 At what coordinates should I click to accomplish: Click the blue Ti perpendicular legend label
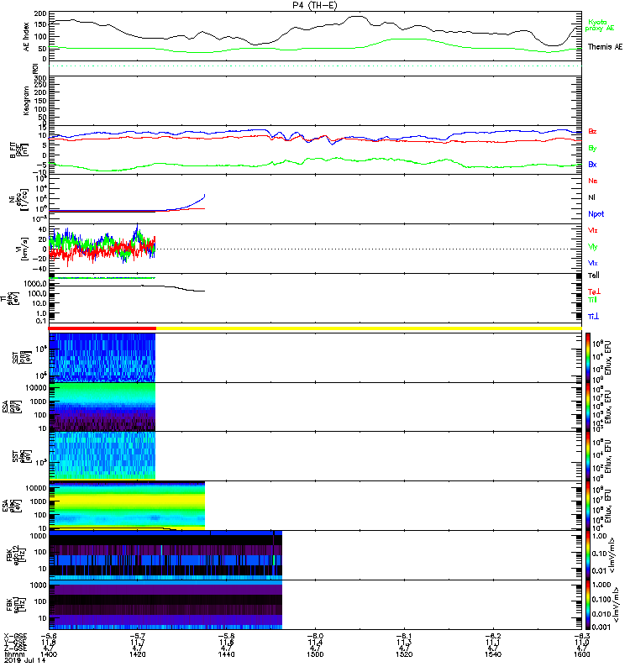[x=593, y=317]
